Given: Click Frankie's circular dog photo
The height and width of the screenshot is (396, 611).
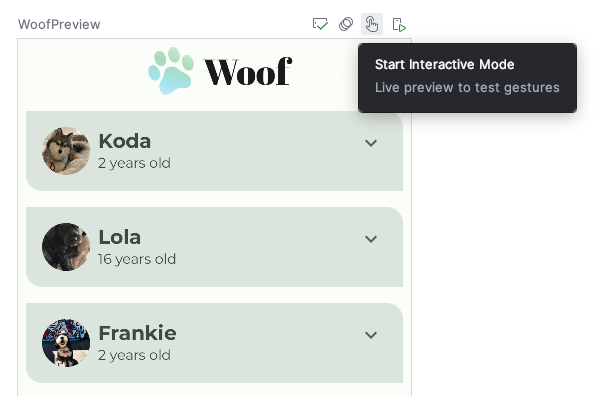Looking at the screenshot, I should [x=66, y=343].
